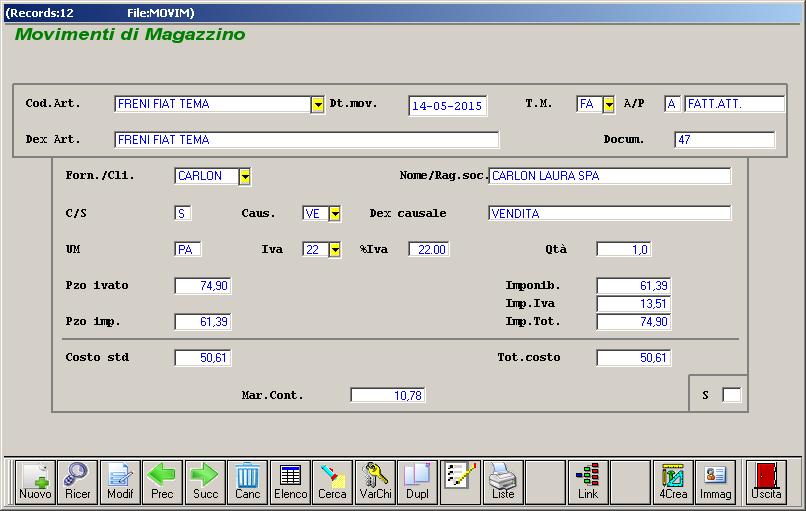Click the Mar.Cont. margin field
The width and height of the screenshot is (806, 511).
click(x=388, y=395)
